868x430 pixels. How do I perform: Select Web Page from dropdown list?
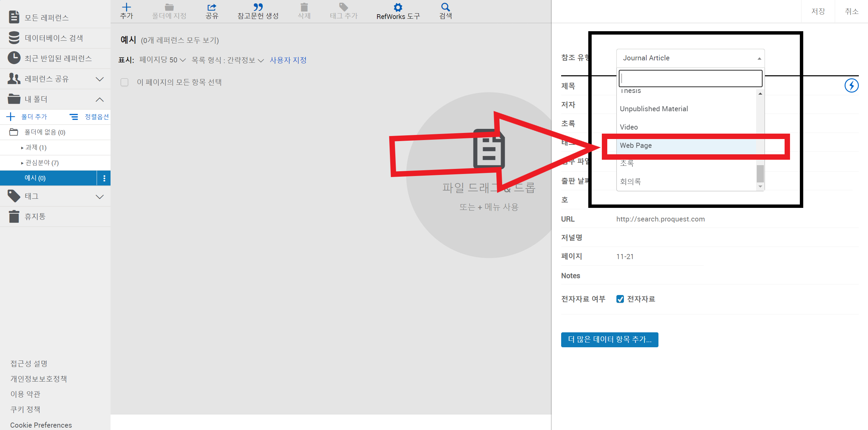(x=636, y=145)
